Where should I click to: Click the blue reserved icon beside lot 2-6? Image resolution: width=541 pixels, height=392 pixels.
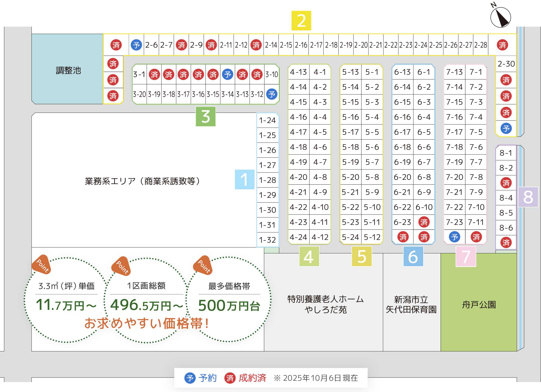tap(136, 45)
